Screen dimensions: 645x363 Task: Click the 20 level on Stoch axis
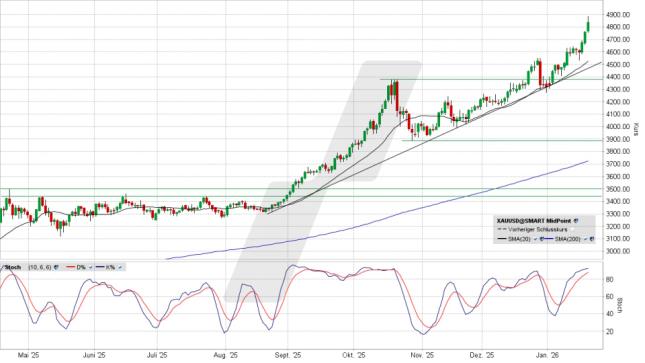(x=610, y=332)
